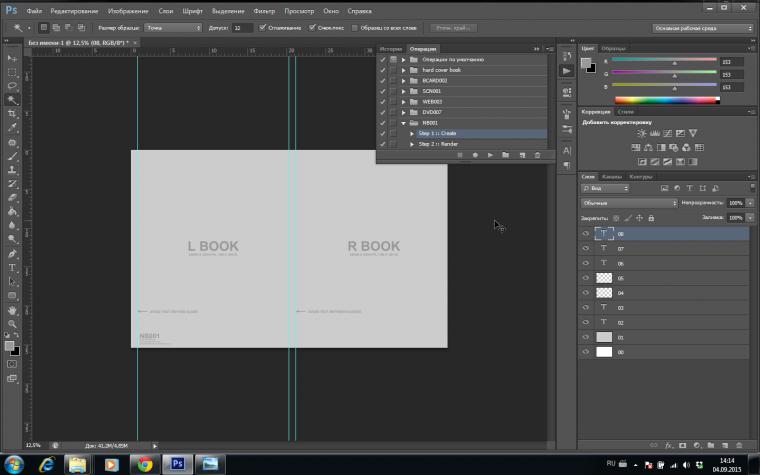This screenshot has height=475, width=760.
Task: Select the Lasso tool
Action: (12, 87)
